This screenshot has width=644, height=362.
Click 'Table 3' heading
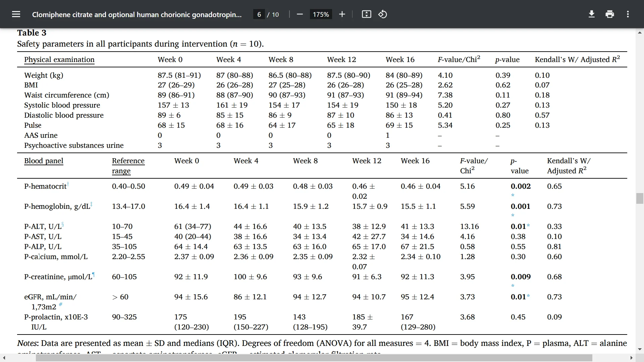[32, 33]
